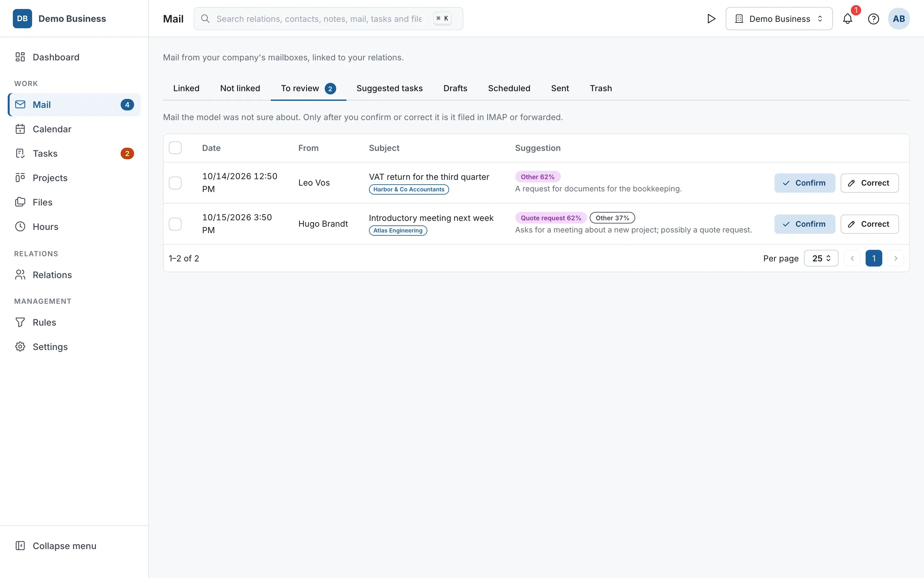Click the Quote request 62% badge
This screenshot has width=924, height=578.
[551, 218]
